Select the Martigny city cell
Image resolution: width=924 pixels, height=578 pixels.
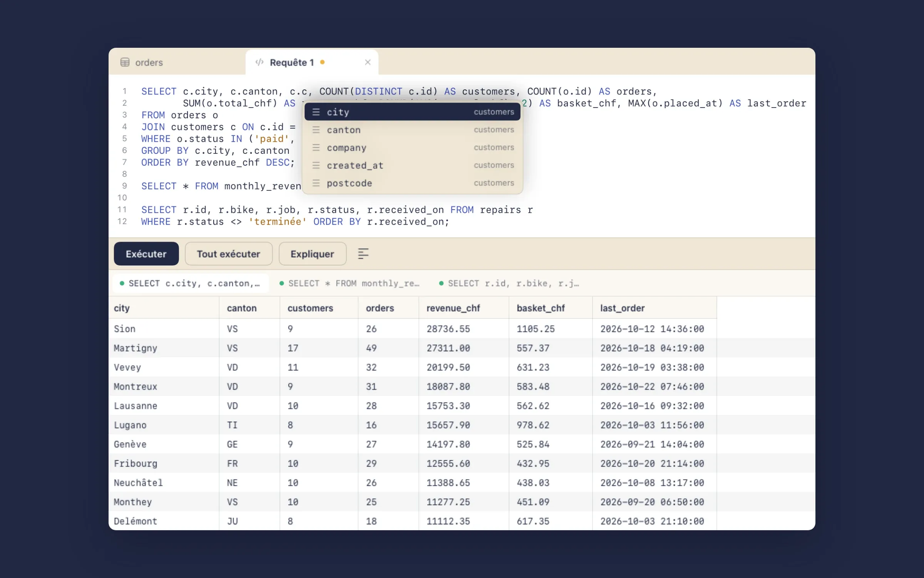[x=164, y=348]
